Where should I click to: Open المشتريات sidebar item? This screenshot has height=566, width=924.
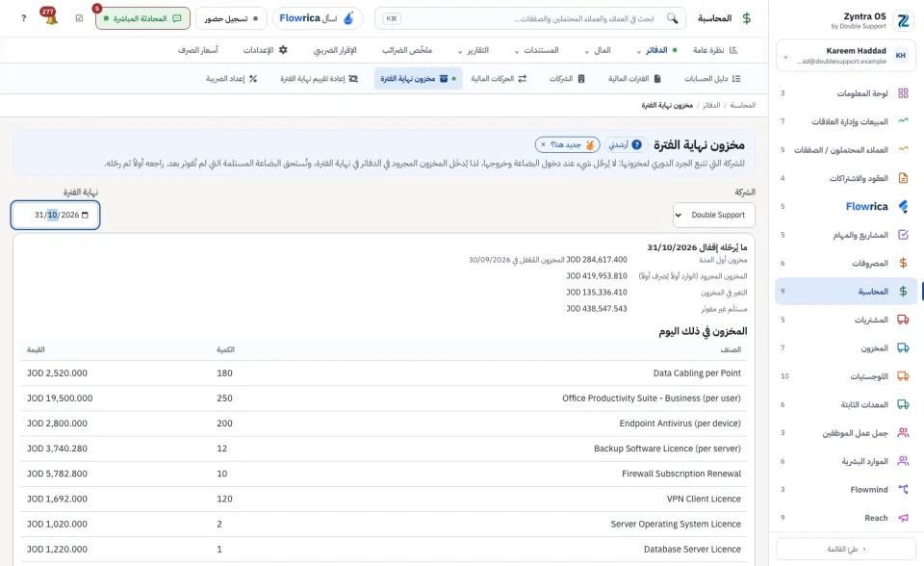pyautogui.click(x=846, y=320)
